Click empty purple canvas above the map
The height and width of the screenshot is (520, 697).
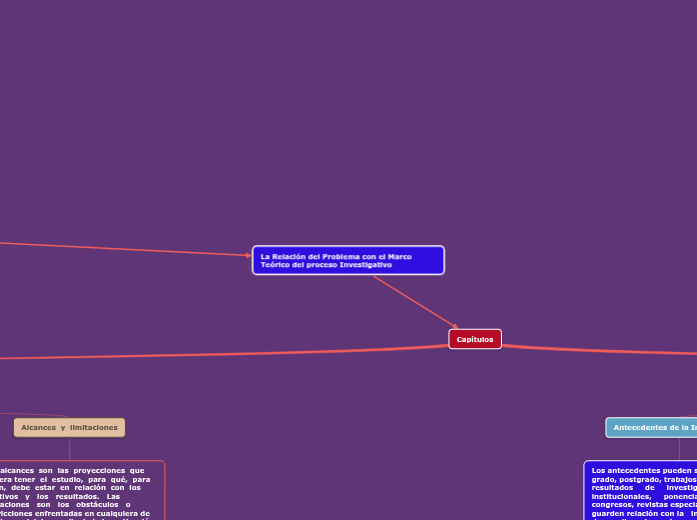tap(350, 100)
